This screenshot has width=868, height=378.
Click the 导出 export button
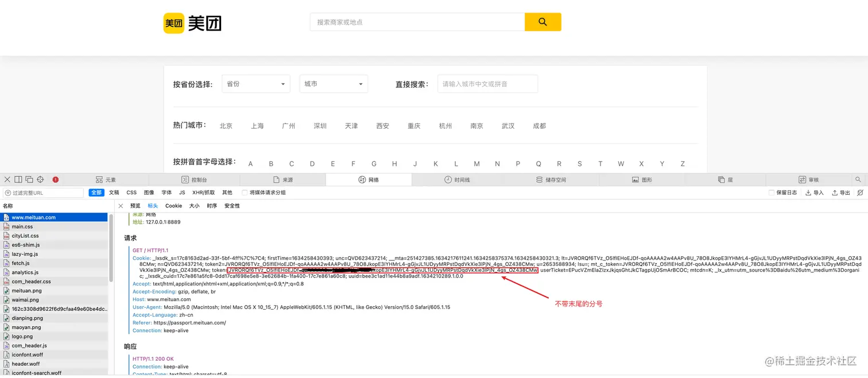pyautogui.click(x=841, y=193)
